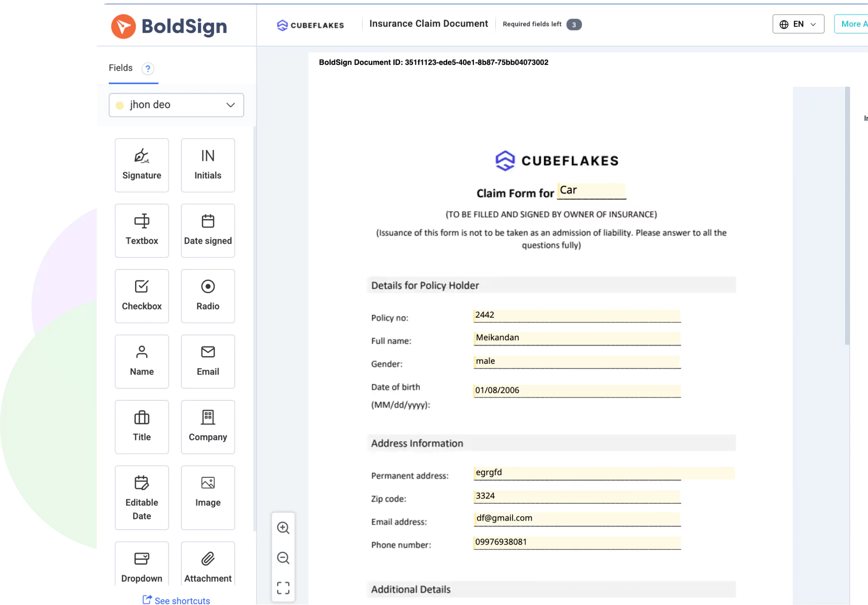Switch to the Fields tab
Screen dimensions: 868x605
tap(120, 68)
